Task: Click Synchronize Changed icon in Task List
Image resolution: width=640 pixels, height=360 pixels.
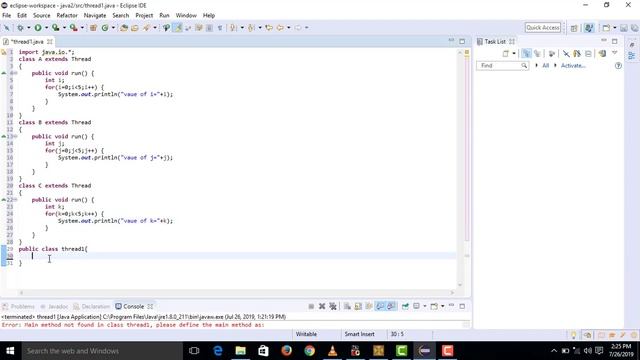Action: click(x=602, y=53)
